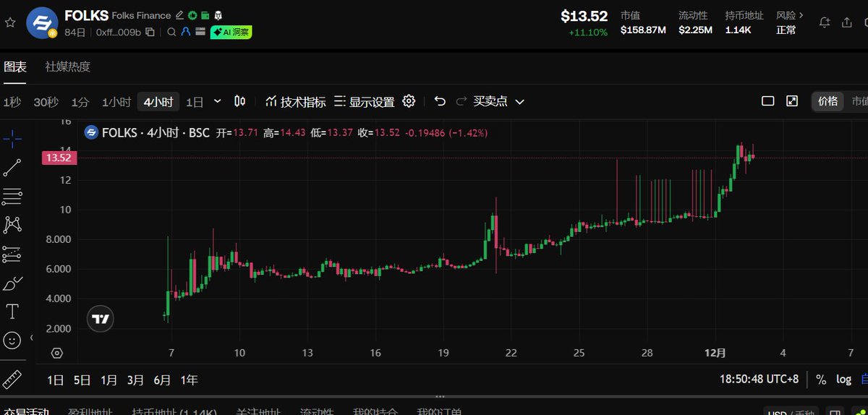
Task: Click the owl icon next to token name
Action: coord(218,15)
